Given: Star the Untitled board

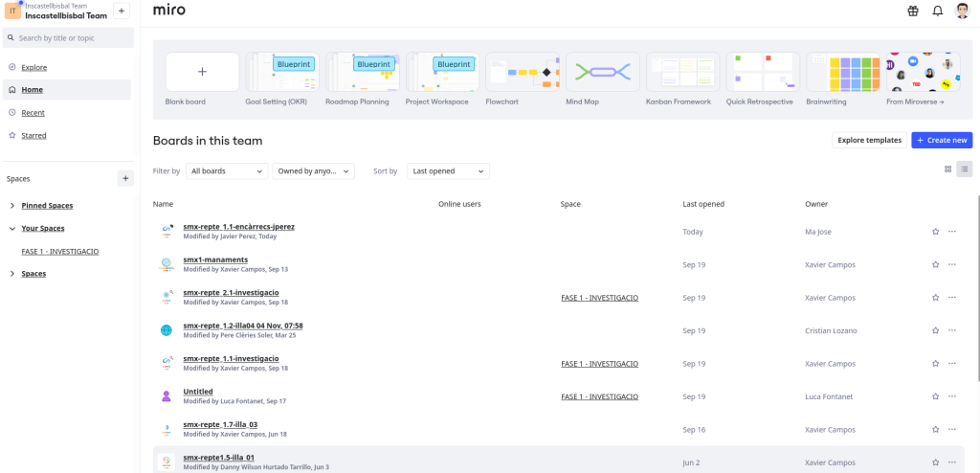Looking at the screenshot, I should [x=935, y=396].
